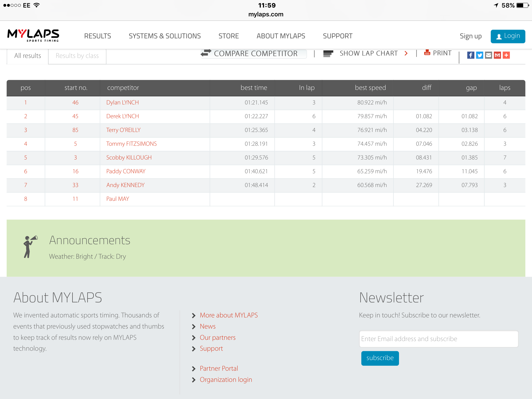Click the printer icon next to PRINT
The image size is (532, 399).
tap(427, 53)
